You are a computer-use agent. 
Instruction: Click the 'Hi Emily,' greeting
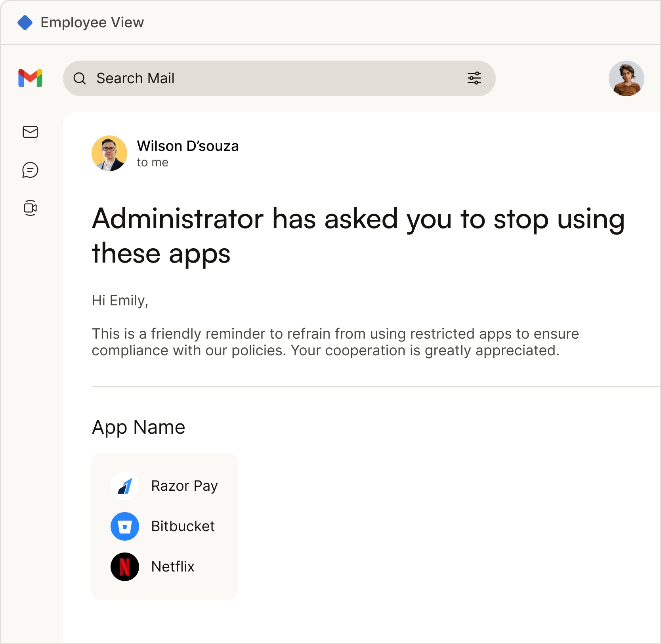[120, 301]
